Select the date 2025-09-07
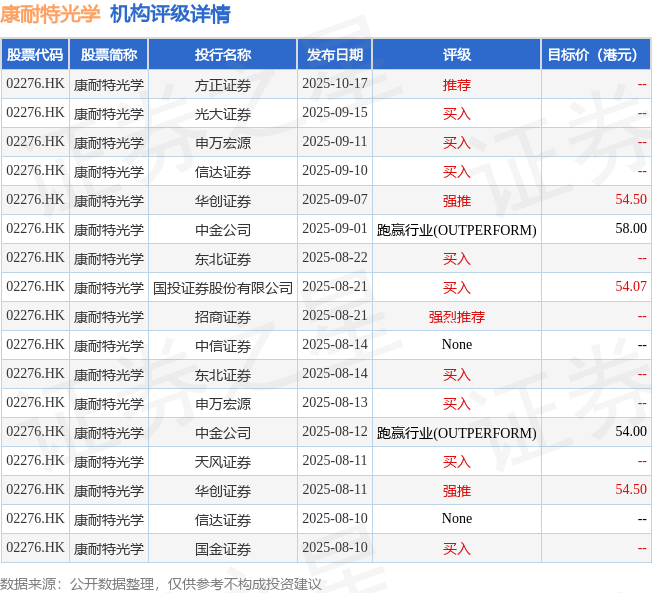This screenshot has width=652, height=593. point(335,200)
